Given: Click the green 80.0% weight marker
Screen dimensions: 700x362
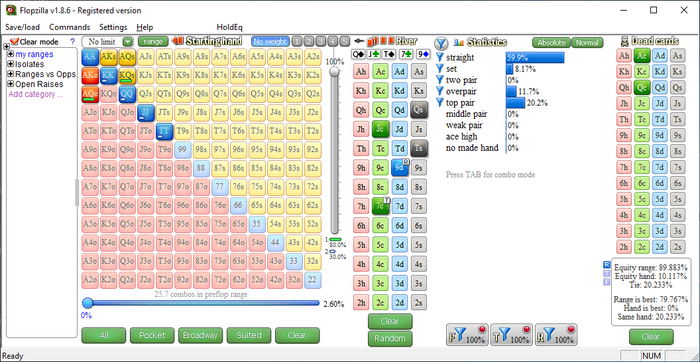Looking at the screenshot, I should click(335, 240).
